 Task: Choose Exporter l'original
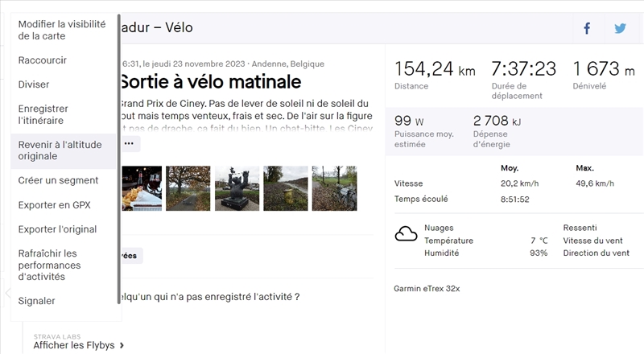click(x=57, y=229)
